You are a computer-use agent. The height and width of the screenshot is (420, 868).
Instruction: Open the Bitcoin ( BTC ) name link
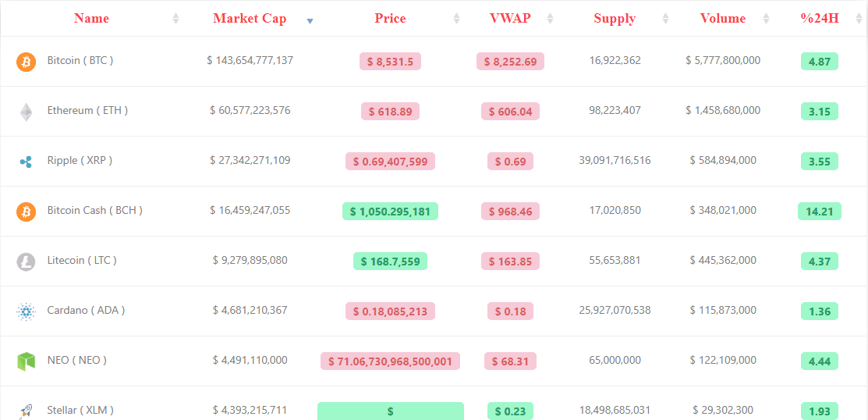(x=80, y=60)
